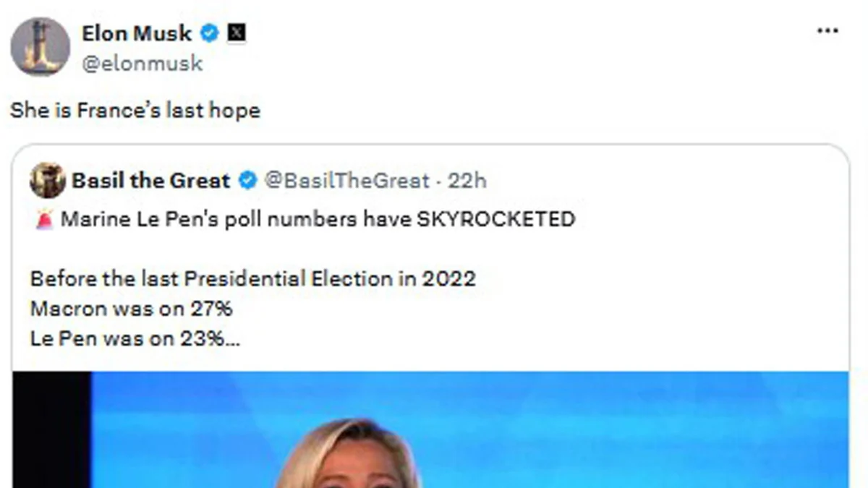Screen dimensions: 868x488
Task: Open the @elonmusk handle link
Action: [x=142, y=64]
